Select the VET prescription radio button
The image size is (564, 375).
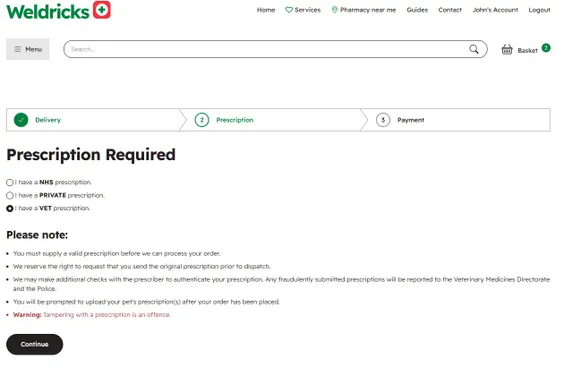click(10, 208)
